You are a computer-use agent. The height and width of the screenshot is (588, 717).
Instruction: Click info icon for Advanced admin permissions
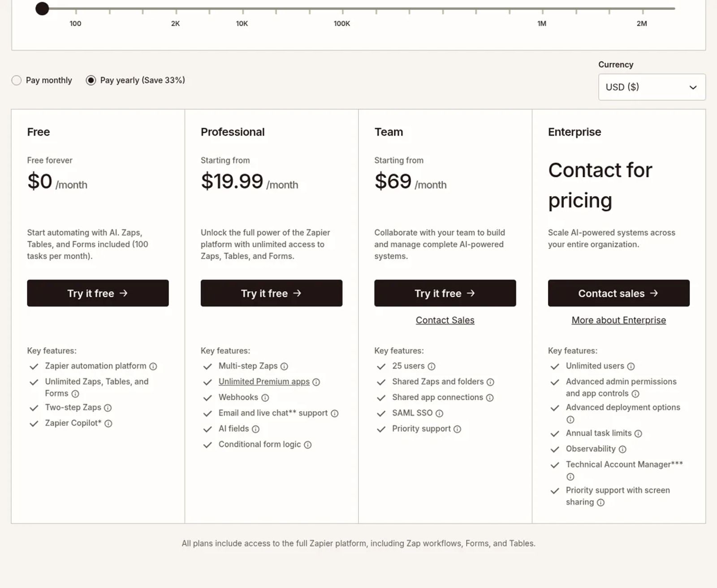coord(635,394)
